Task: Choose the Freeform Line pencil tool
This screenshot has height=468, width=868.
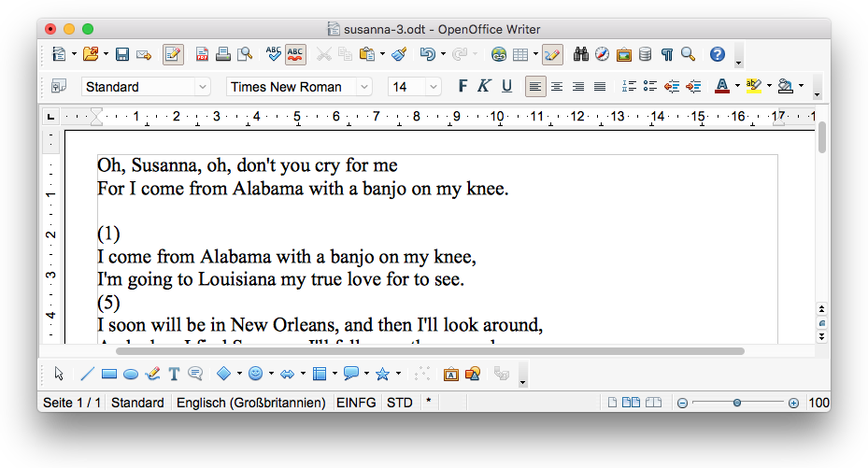Action: click(152, 374)
